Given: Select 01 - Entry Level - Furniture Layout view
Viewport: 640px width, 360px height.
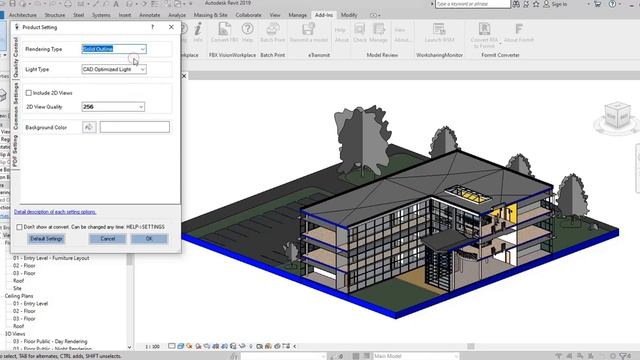Looking at the screenshot, I should (51, 258).
